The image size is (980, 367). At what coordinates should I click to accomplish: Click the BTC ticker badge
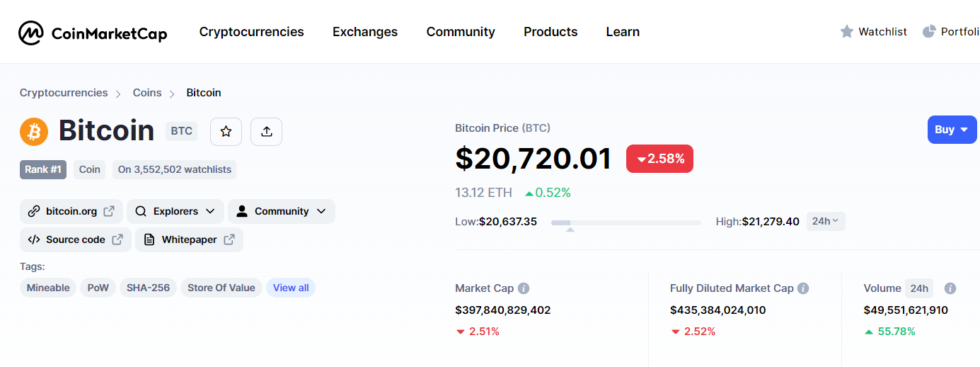click(x=182, y=131)
